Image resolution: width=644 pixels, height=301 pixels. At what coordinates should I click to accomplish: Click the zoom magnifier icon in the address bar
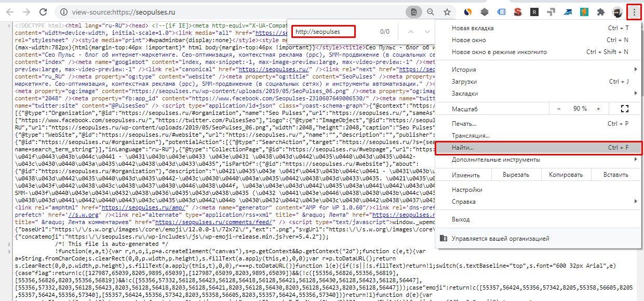(x=431, y=11)
